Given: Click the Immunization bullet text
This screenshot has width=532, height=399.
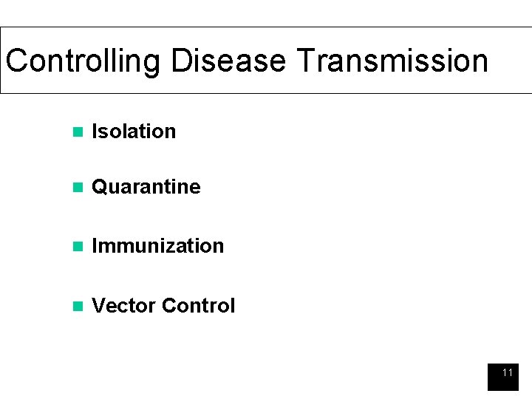Looking at the screenshot, I should [x=157, y=246].
